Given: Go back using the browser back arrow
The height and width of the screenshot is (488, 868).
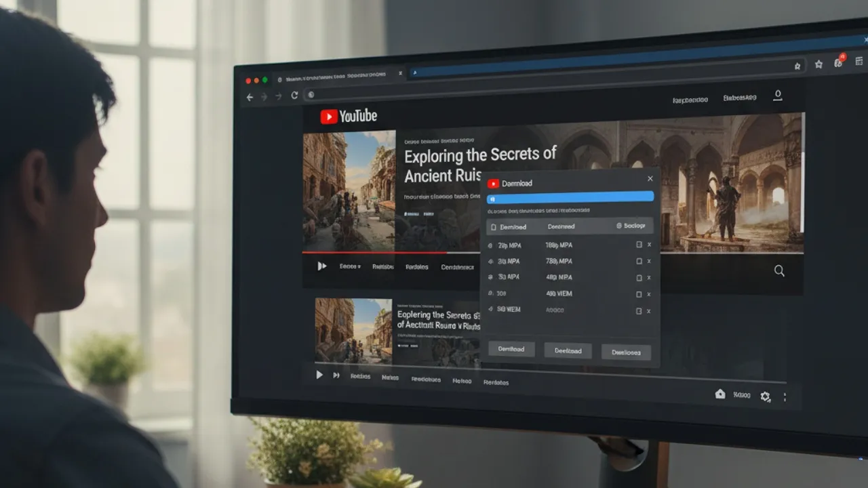Looking at the screenshot, I should click(250, 97).
